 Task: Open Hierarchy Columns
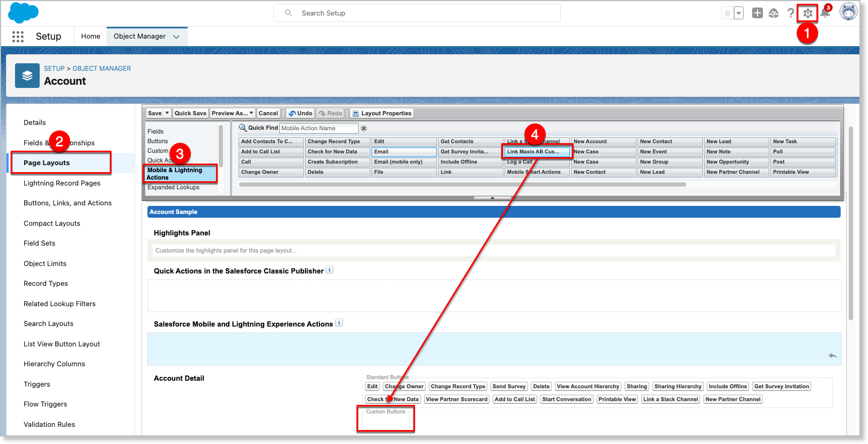click(x=54, y=364)
